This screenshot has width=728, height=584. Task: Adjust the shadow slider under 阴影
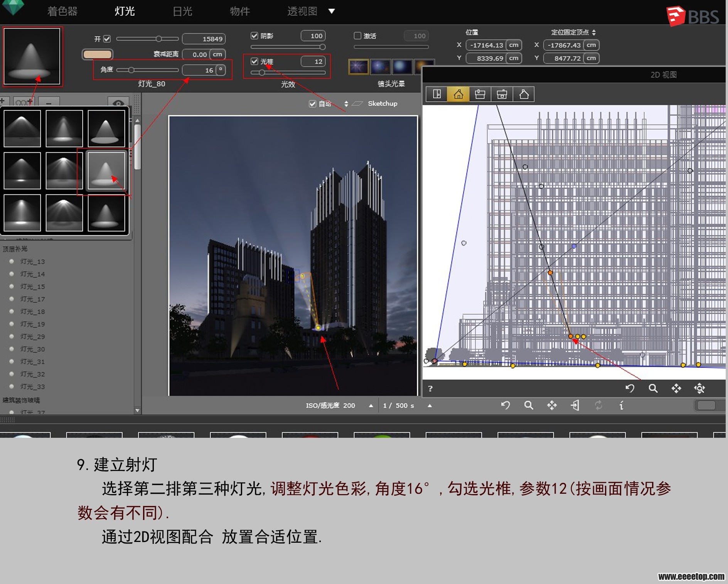[288, 47]
